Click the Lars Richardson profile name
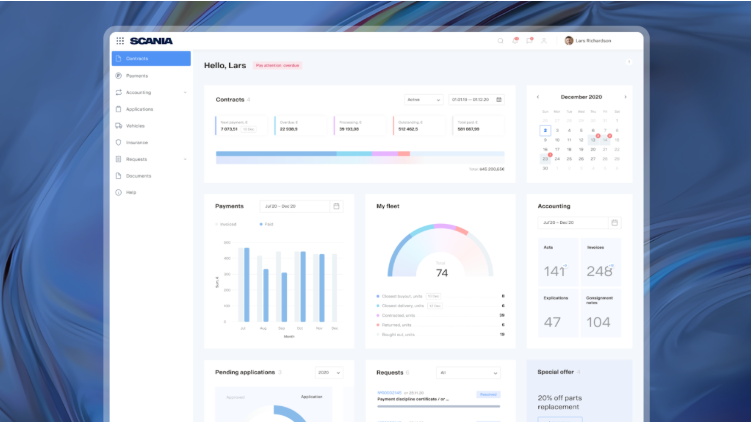 coord(594,41)
